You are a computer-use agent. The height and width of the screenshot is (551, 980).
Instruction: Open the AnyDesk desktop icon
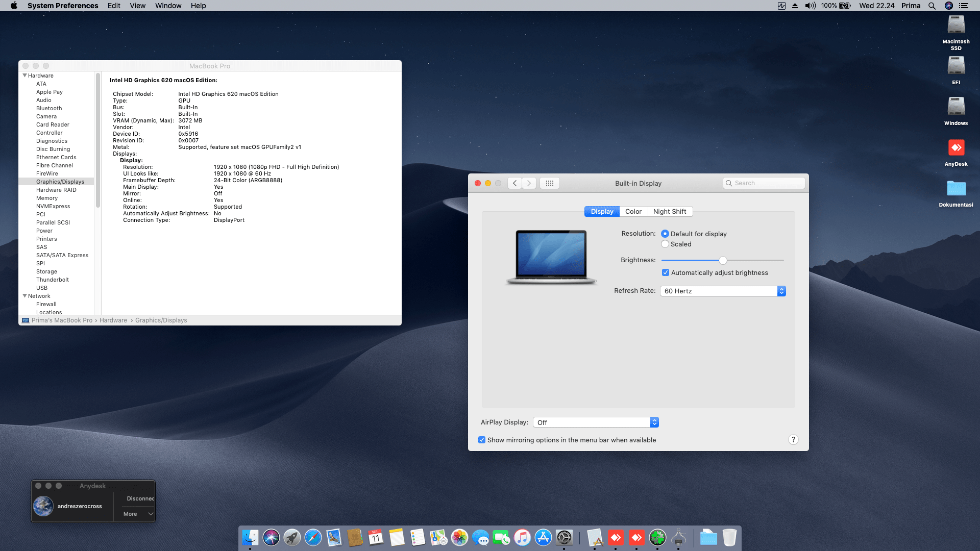[x=955, y=148]
